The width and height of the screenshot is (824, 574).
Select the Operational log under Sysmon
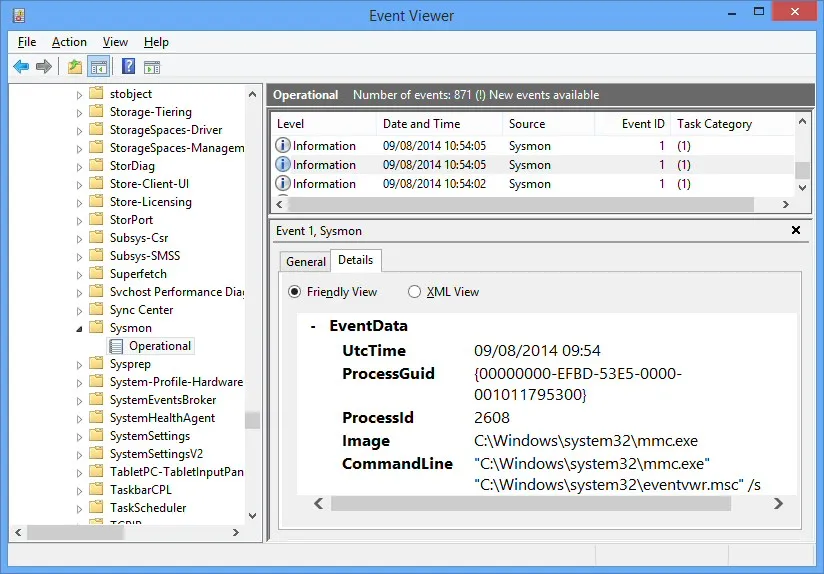[x=159, y=346]
